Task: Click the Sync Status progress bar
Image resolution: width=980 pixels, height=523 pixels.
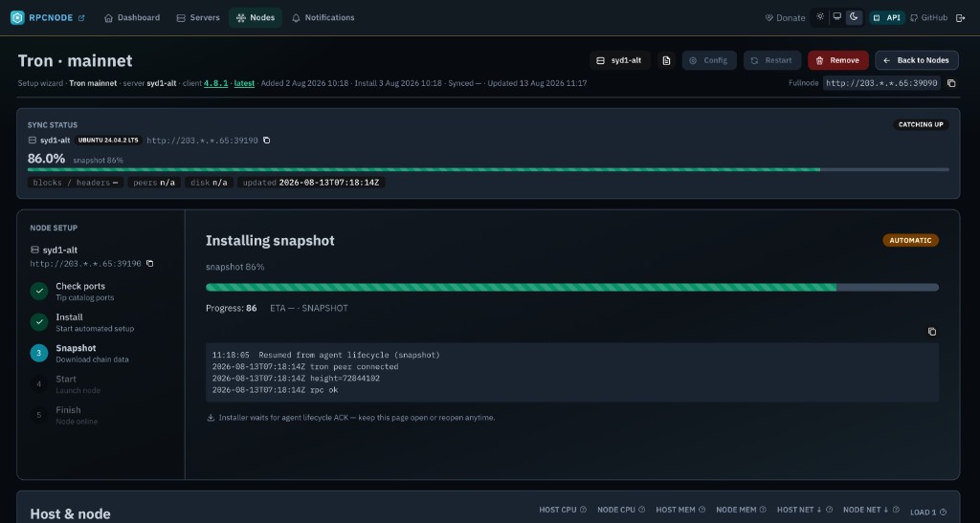Action: click(x=488, y=170)
